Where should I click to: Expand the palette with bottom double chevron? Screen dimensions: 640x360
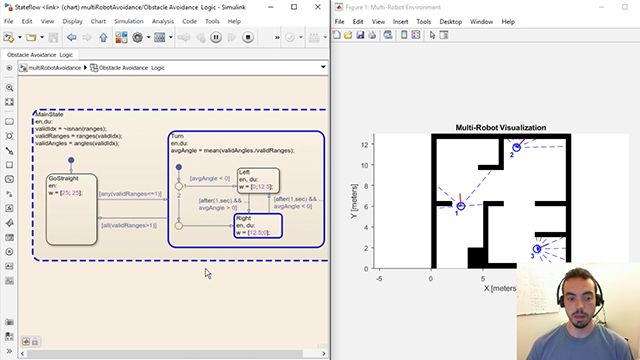[x=9, y=351]
